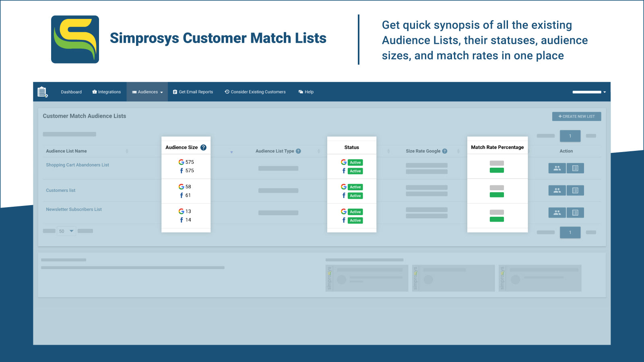
Task: Click the Create New List button
Action: pyautogui.click(x=576, y=116)
